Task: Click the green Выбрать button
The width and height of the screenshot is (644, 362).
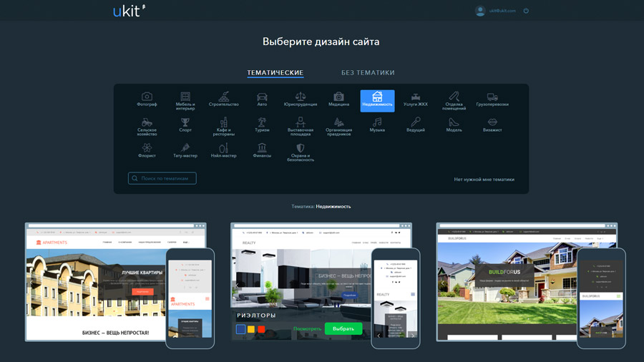Action: (x=343, y=329)
